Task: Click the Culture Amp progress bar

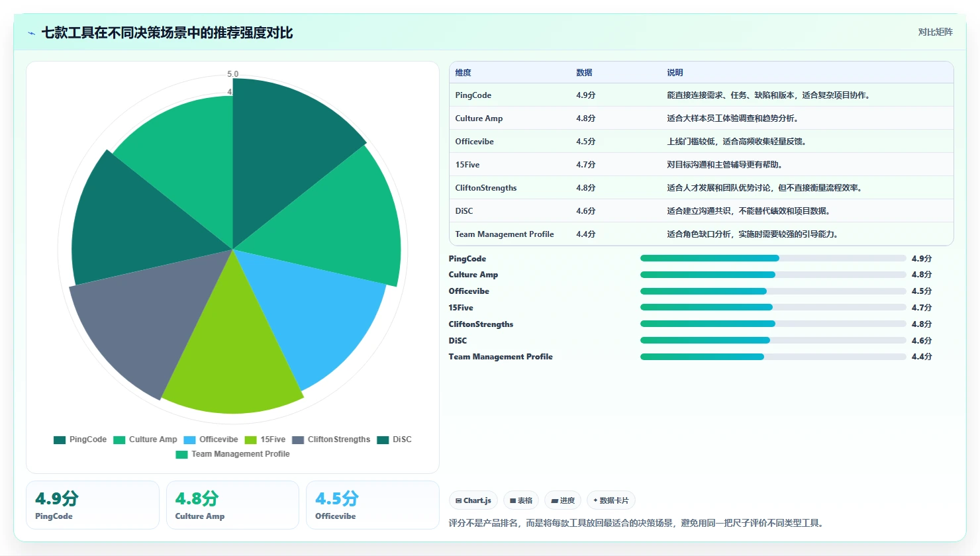Action: tap(773, 275)
